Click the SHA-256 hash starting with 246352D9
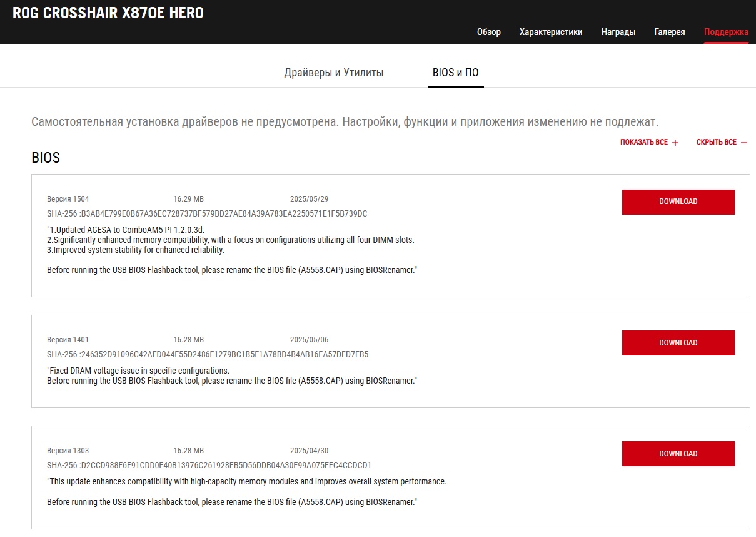This screenshot has width=756, height=537. (x=208, y=354)
